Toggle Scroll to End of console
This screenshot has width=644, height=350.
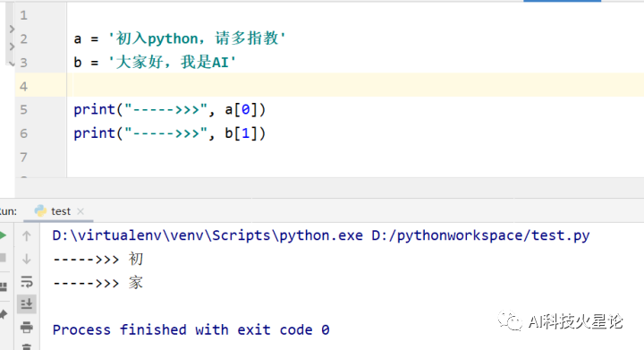coord(27,304)
